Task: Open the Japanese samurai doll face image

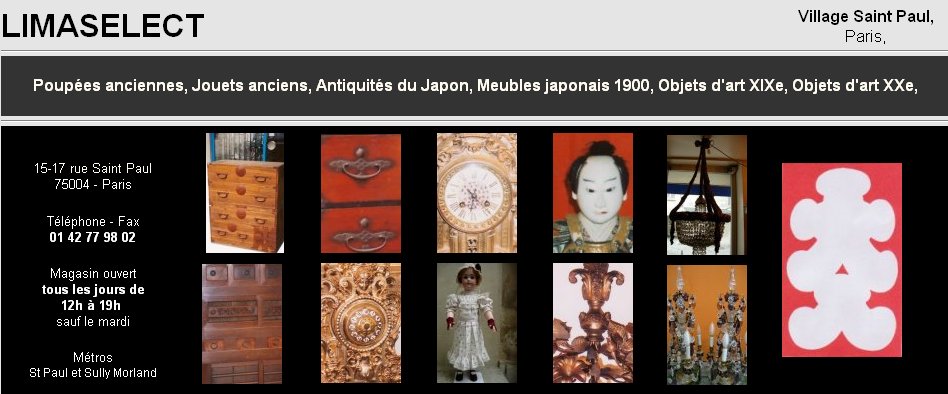Action: pyautogui.click(x=593, y=193)
